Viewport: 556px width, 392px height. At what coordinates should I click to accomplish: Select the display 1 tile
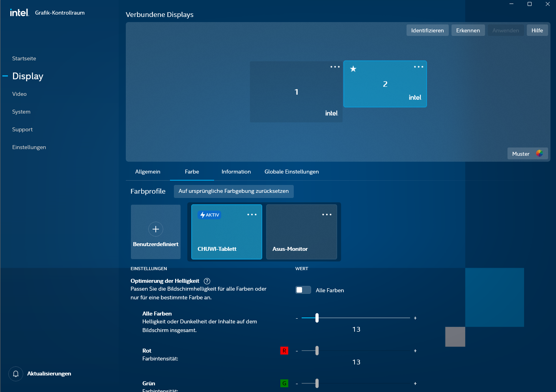[x=296, y=92]
